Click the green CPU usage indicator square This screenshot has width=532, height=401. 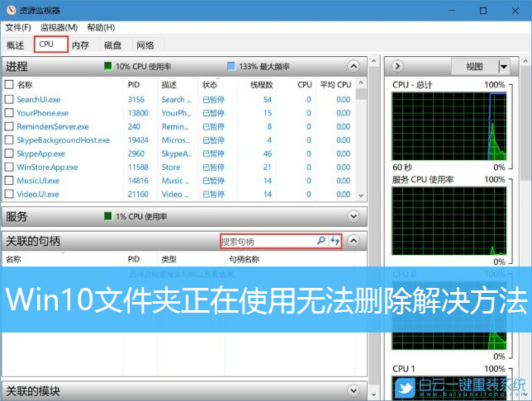[107, 66]
